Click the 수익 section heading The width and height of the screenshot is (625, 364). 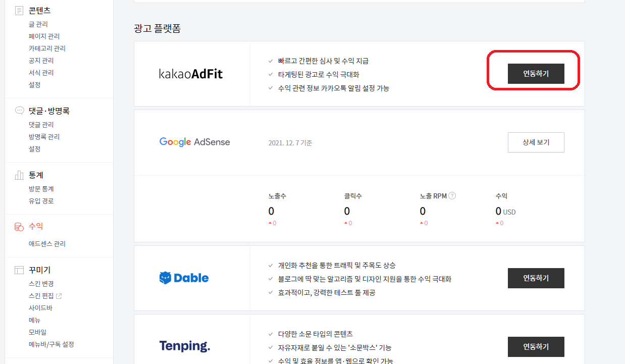tap(36, 226)
